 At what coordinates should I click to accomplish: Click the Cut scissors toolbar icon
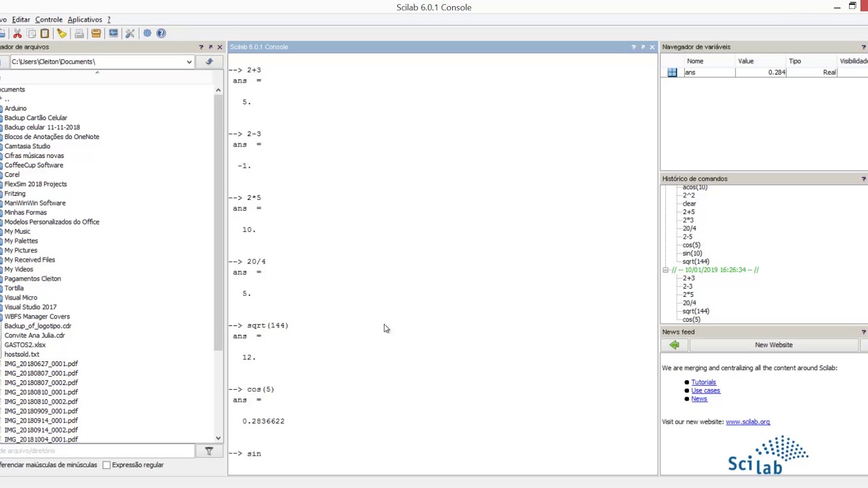pos(18,33)
